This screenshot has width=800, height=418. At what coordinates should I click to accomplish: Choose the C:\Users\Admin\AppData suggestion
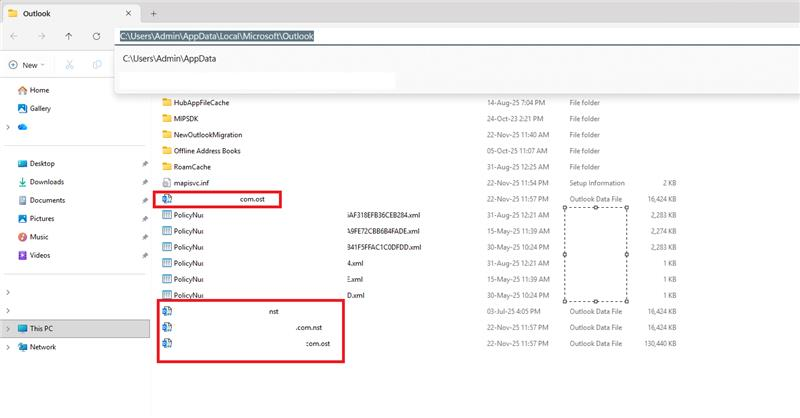(169, 59)
